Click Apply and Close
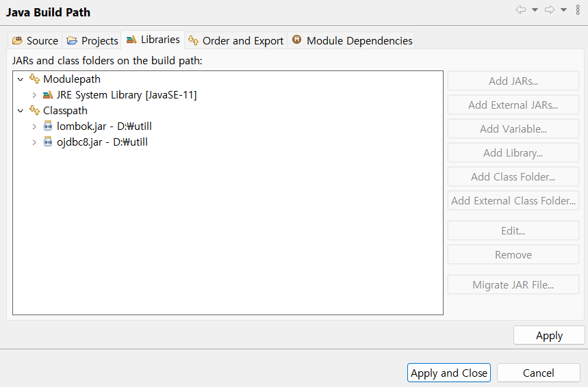The height and width of the screenshot is (387, 588). tap(449, 373)
